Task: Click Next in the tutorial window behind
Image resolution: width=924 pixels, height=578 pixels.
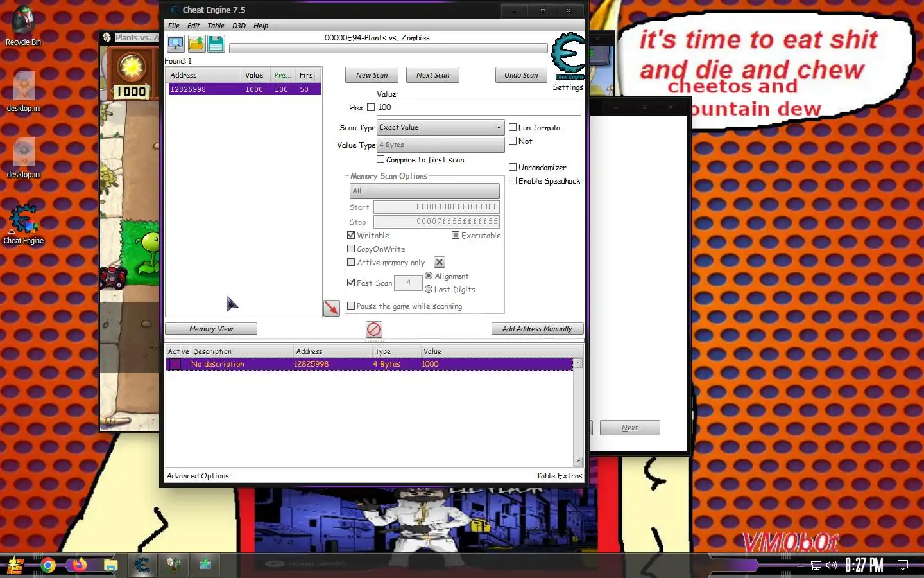Action: (629, 428)
